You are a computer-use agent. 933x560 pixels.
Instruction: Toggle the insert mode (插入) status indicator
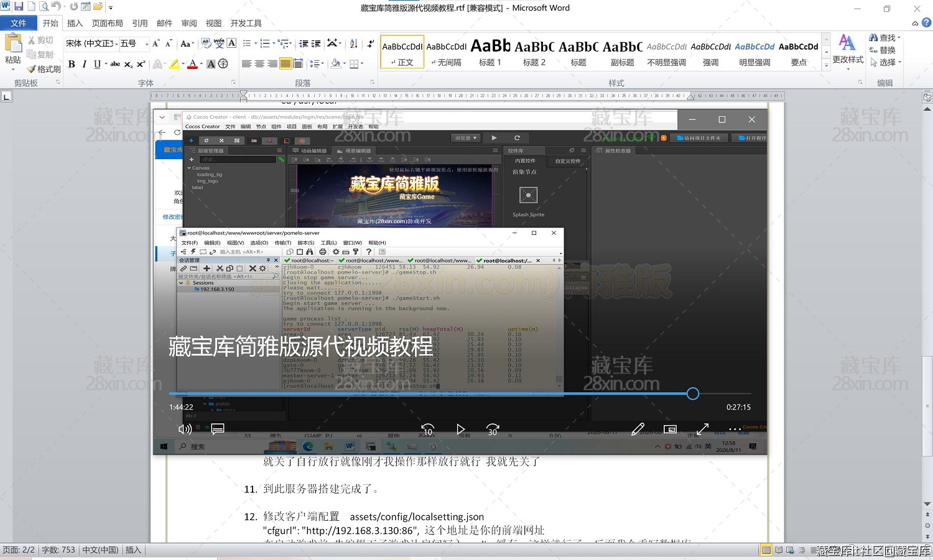tap(133, 550)
